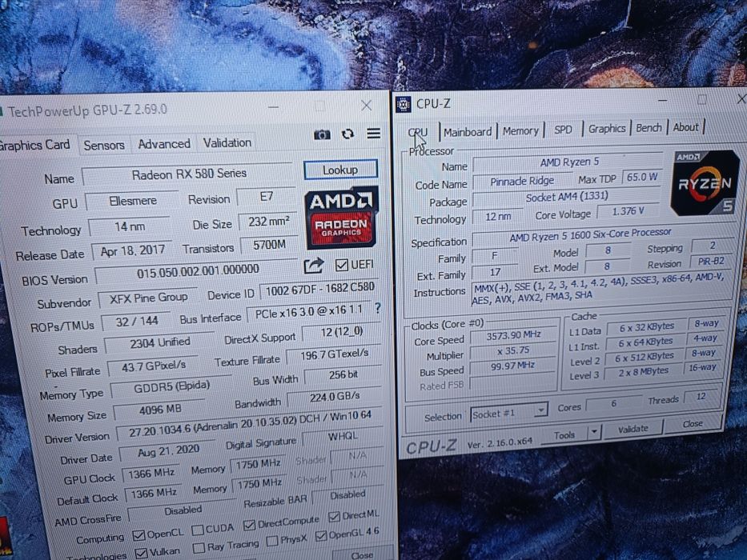Click the Driver Version field
Viewport: 747px width, 560px height.
pyautogui.click(x=249, y=423)
